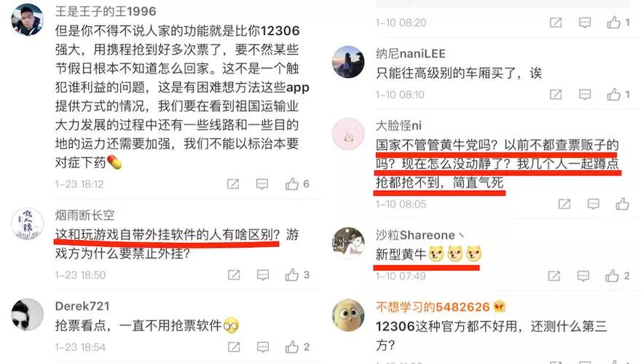This screenshot has height=364, width=641.
Task: Reply to the comment by 烟雨断长空
Action: tap(263, 275)
